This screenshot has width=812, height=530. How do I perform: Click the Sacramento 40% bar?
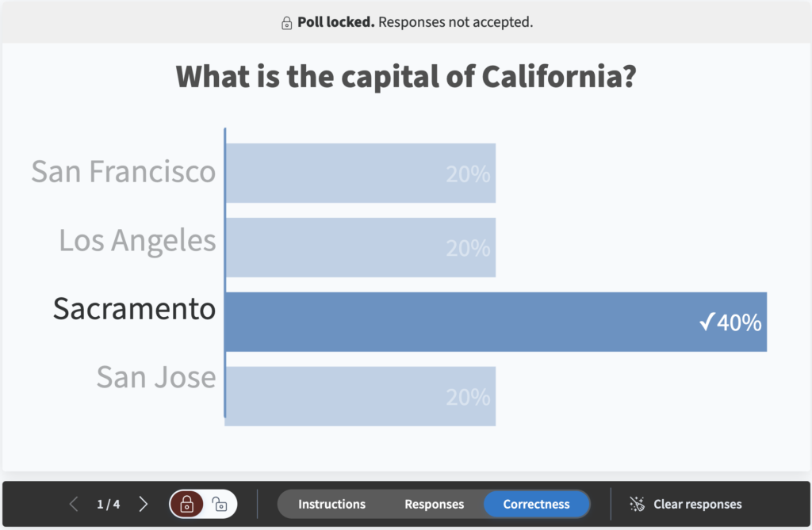[x=496, y=322]
